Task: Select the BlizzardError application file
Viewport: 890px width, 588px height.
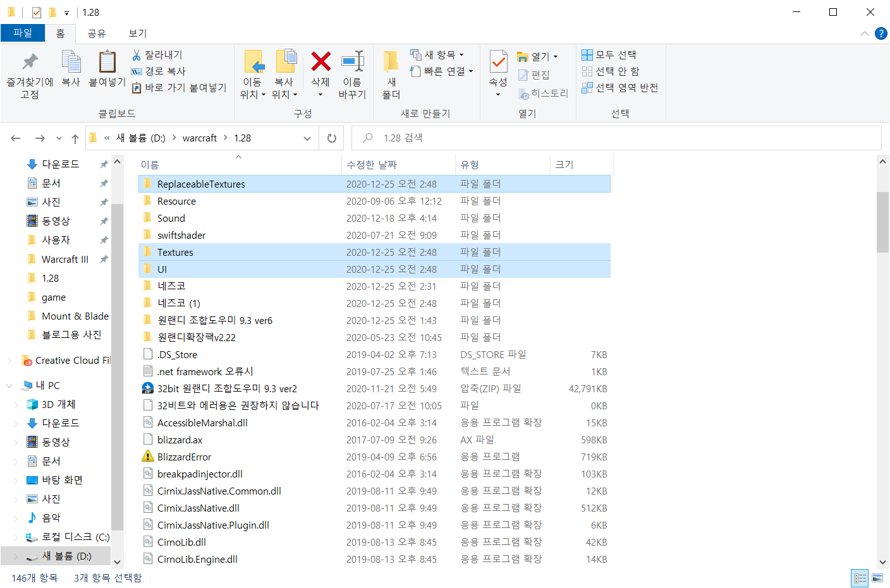Action: [374, 457]
